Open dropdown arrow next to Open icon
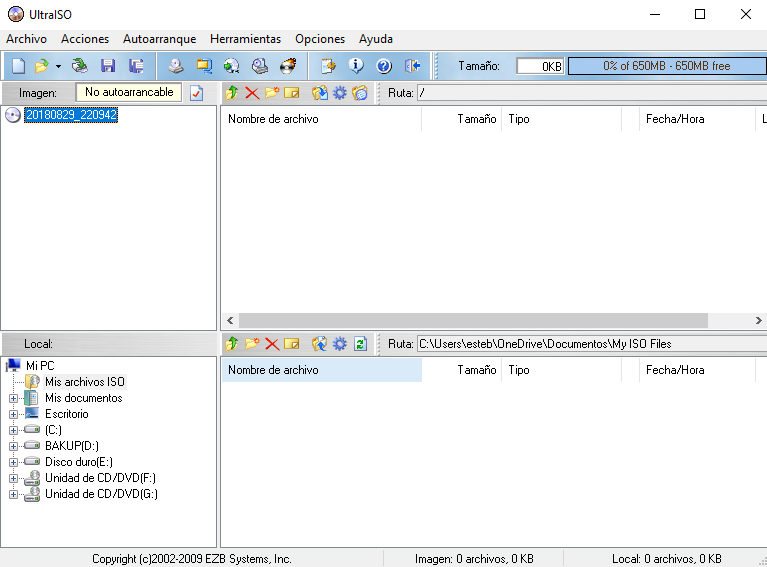 click(58, 66)
